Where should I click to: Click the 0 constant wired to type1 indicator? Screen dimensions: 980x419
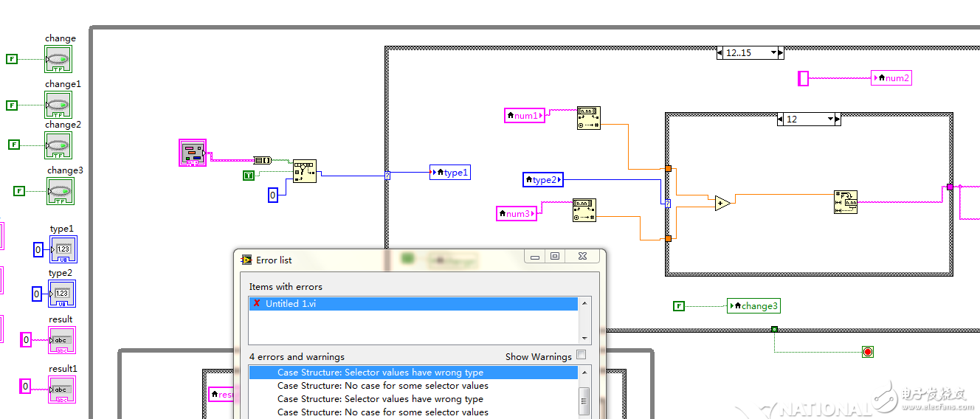point(38,250)
